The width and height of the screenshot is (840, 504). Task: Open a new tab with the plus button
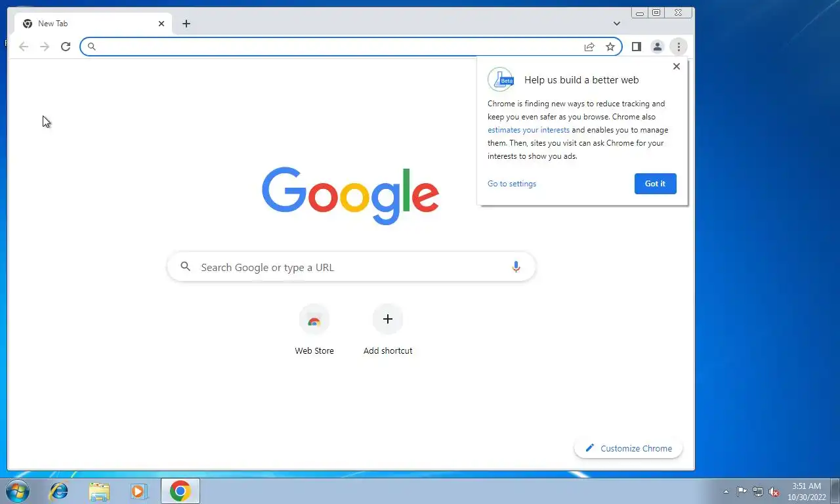coord(186,24)
